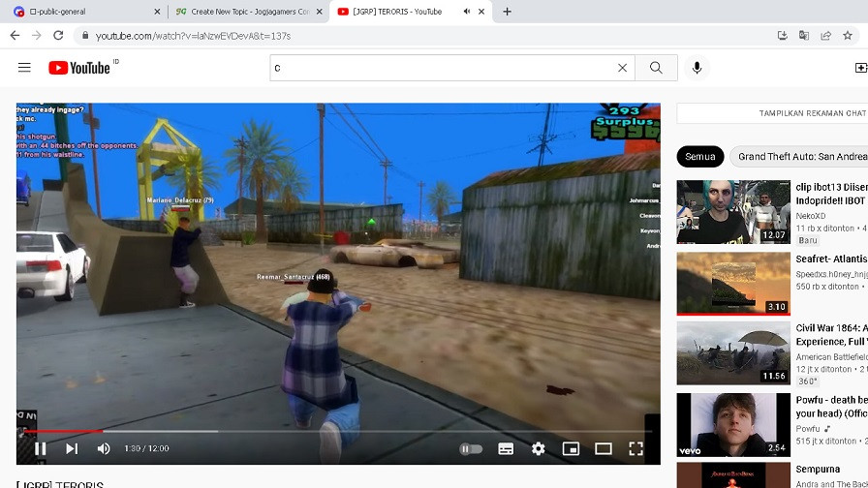Open a new browser tab

pyautogui.click(x=507, y=12)
